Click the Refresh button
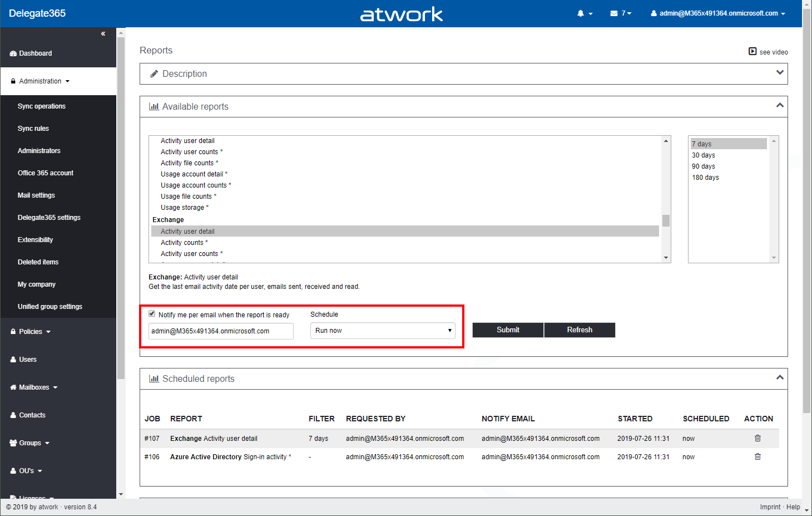The image size is (812, 516). pos(580,330)
